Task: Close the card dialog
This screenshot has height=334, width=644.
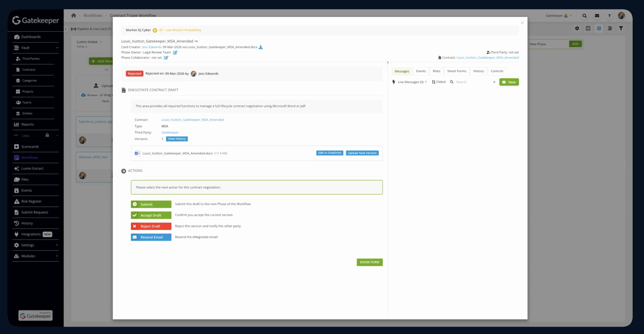Action: click(522, 23)
